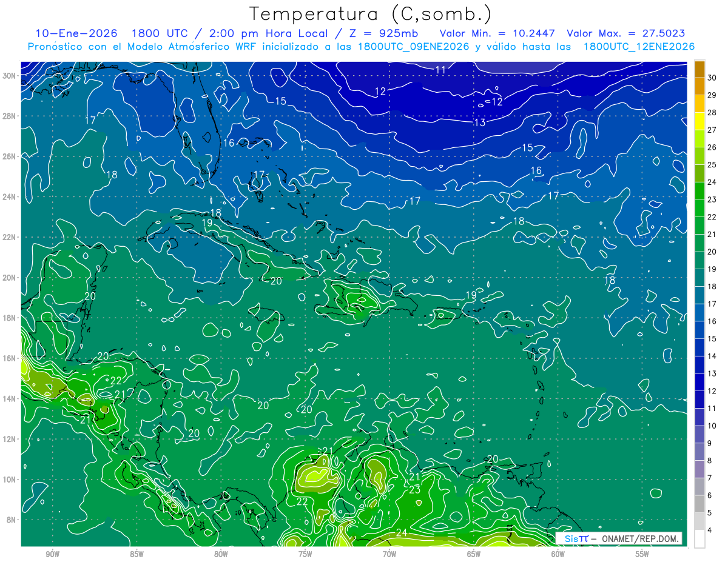
Task: Click the yellow swatch between 27 and 28
Action: [699, 121]
